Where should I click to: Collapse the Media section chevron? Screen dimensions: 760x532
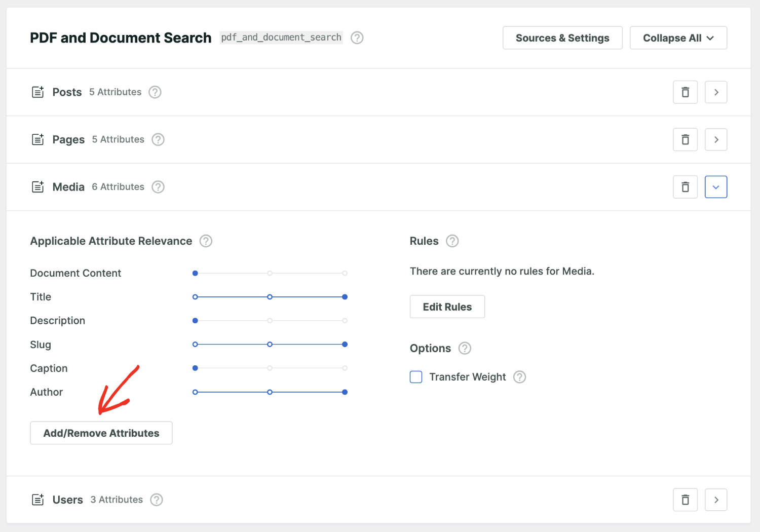click(716, 187)
